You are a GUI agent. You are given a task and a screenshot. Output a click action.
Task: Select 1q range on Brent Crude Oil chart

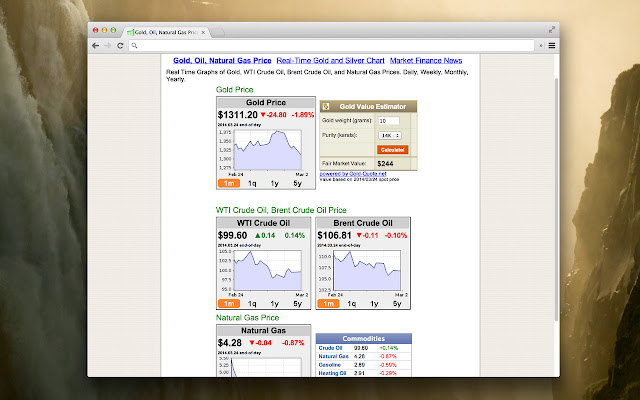pos(351,304)
